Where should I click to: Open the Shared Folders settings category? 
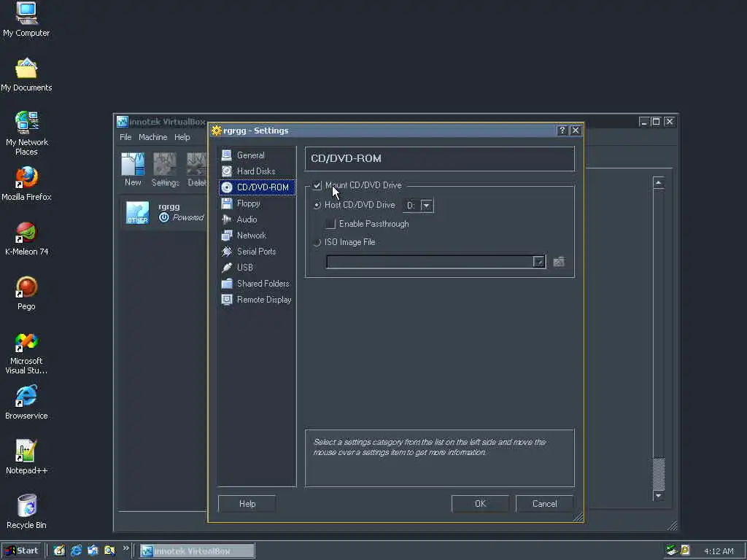256,284
